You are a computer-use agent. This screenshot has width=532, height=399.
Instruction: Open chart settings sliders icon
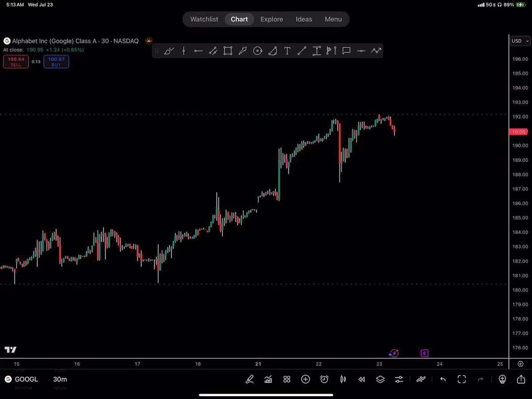click(399, 379)
